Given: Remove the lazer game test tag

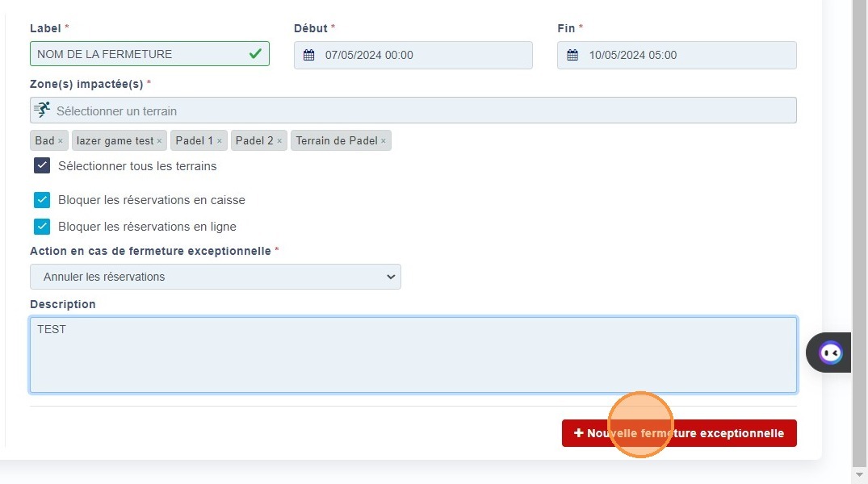Looking at the screenshot, I should [x=159, y=141].
